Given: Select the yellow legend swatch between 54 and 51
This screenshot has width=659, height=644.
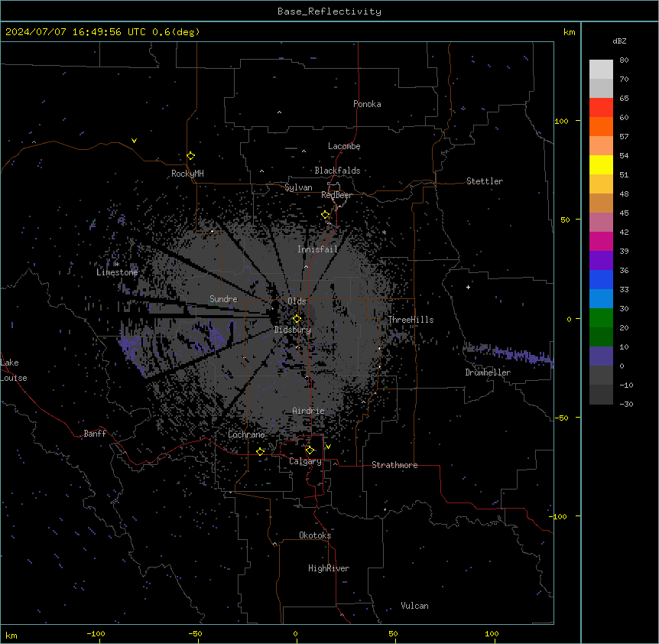Looking at the screenshot, I should (x=601, y=164).
